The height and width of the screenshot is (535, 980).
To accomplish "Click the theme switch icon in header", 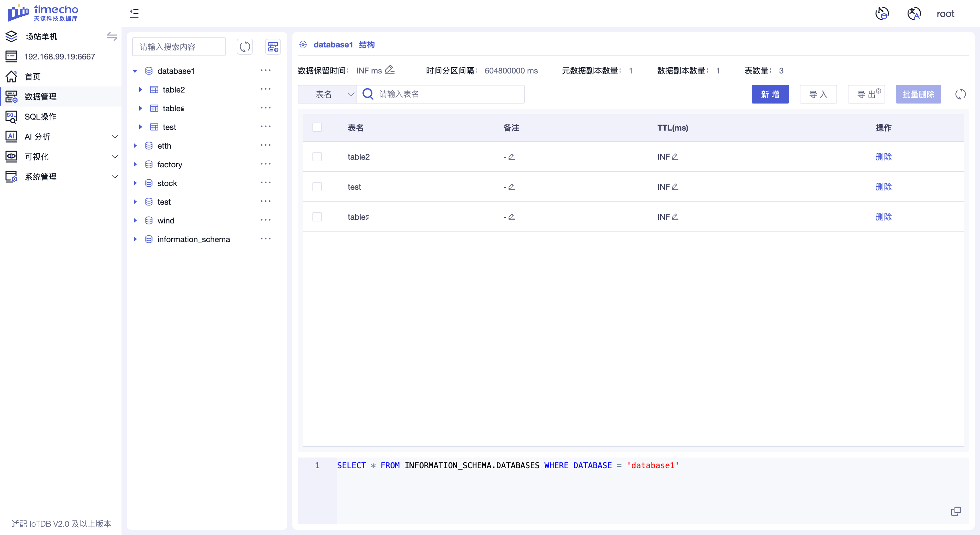I will pos(882,14).
